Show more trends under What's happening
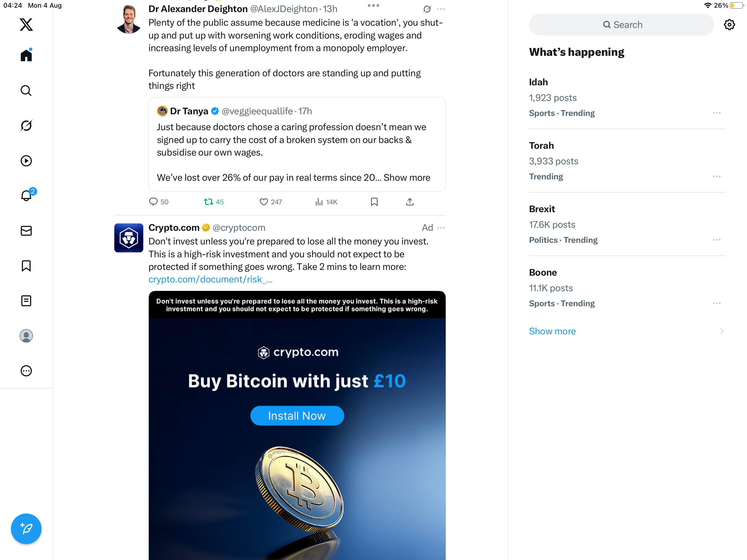Image resolution: width=747 pixels, height=560 pixels. [x=552, y=331]
